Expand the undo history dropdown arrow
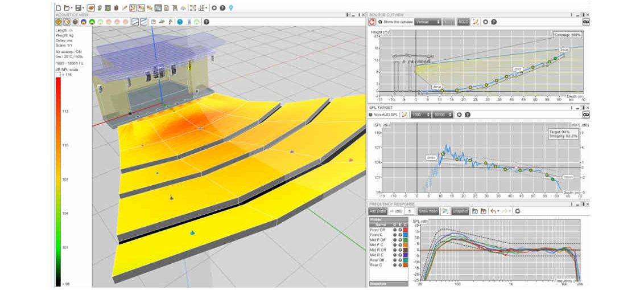The width and height of the screenshot is (644, 290). pos(498,211)
